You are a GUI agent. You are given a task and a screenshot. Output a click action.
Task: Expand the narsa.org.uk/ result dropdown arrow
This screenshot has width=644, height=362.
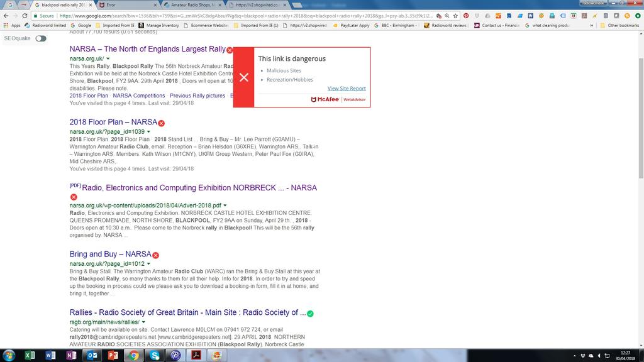[108, 58]
